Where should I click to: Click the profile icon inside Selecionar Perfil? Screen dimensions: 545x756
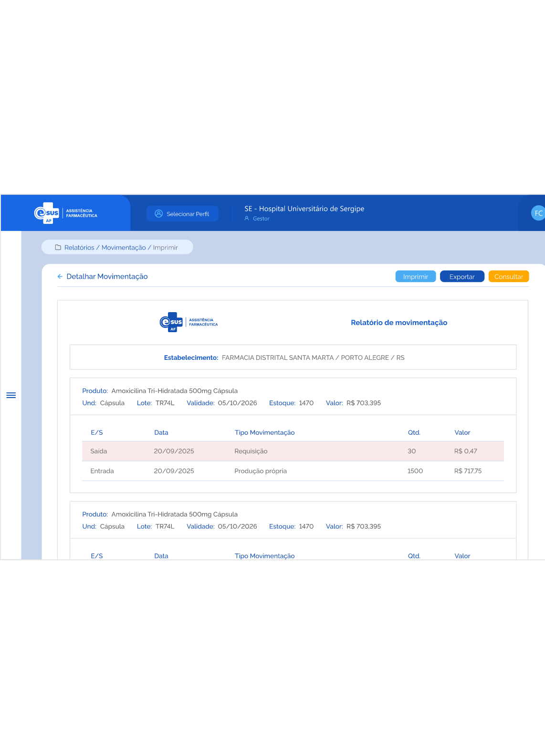[159, 214]
